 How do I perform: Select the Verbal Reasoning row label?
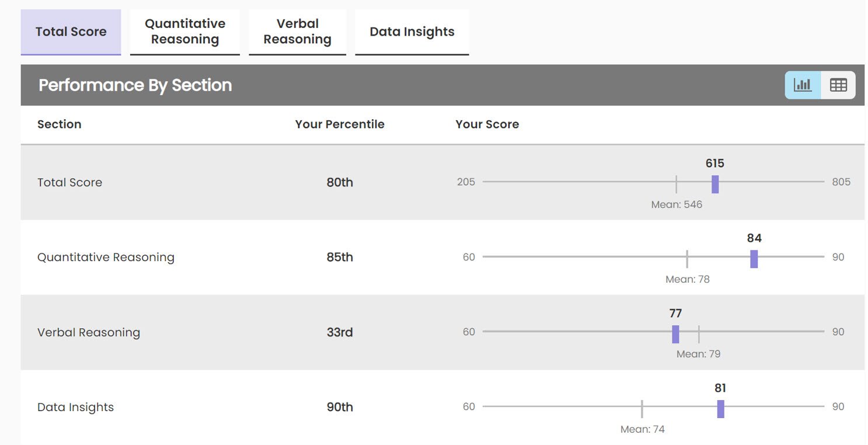[89, 332]
